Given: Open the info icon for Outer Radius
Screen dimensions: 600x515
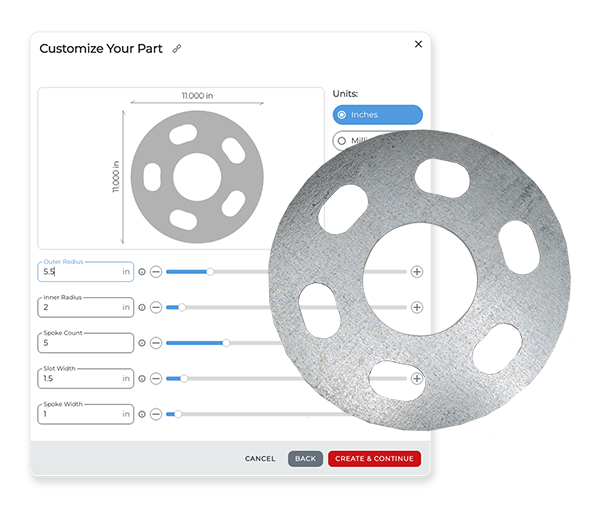Looking at the screenshot, I should coord(142,272).
